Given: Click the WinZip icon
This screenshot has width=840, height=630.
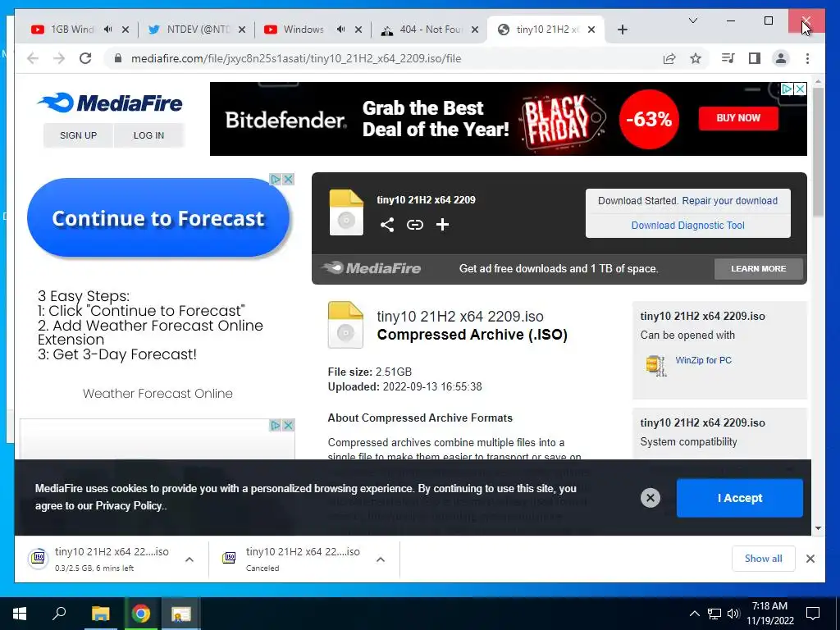Looking at the screenshot, I should pyautogui.click(x=655, y=365).
